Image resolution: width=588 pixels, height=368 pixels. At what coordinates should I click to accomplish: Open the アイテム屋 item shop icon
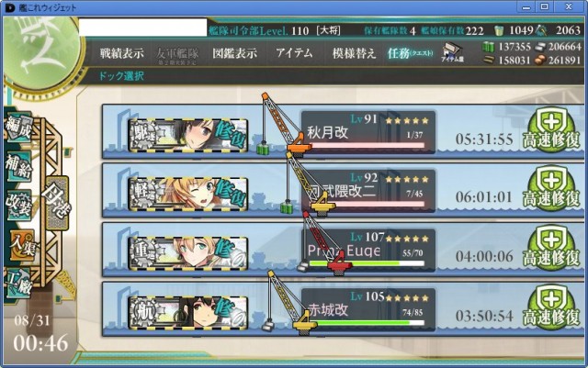[x=452, y=52]
